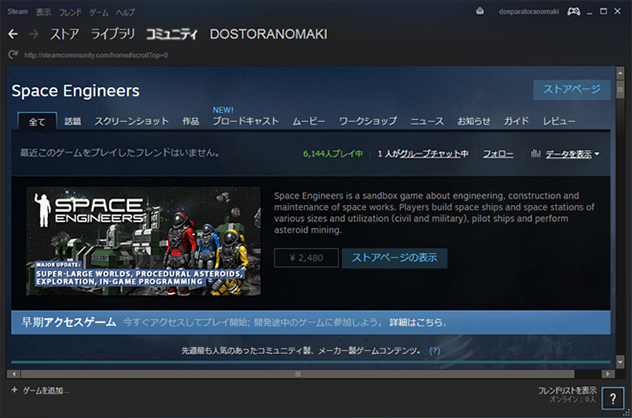Go to the ライブラリ section
The height and width of the screenshot is (418, 632).
(112, 34)
